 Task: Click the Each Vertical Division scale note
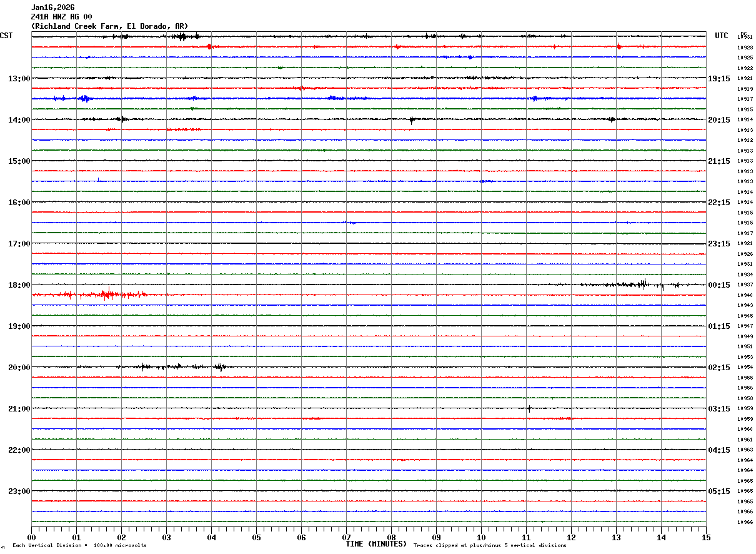pyautogui.click(x=79, y=545)
